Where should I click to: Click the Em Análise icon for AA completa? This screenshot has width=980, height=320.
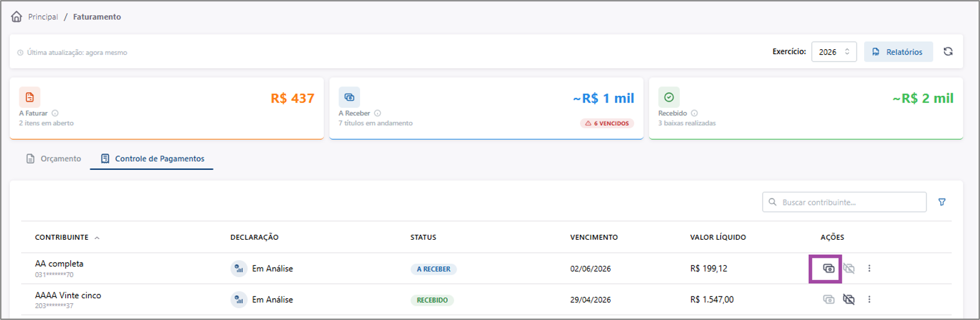[239, 268]
